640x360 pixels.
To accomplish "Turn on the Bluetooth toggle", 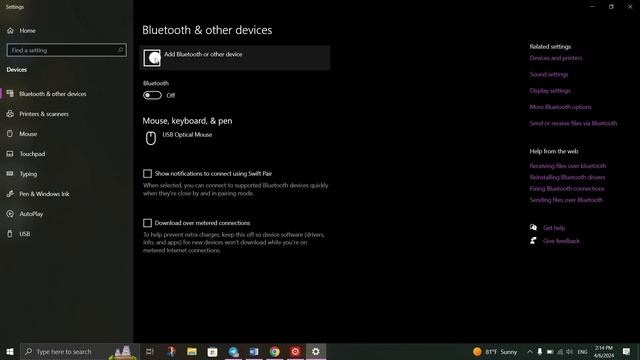I will tap(152, 95).
